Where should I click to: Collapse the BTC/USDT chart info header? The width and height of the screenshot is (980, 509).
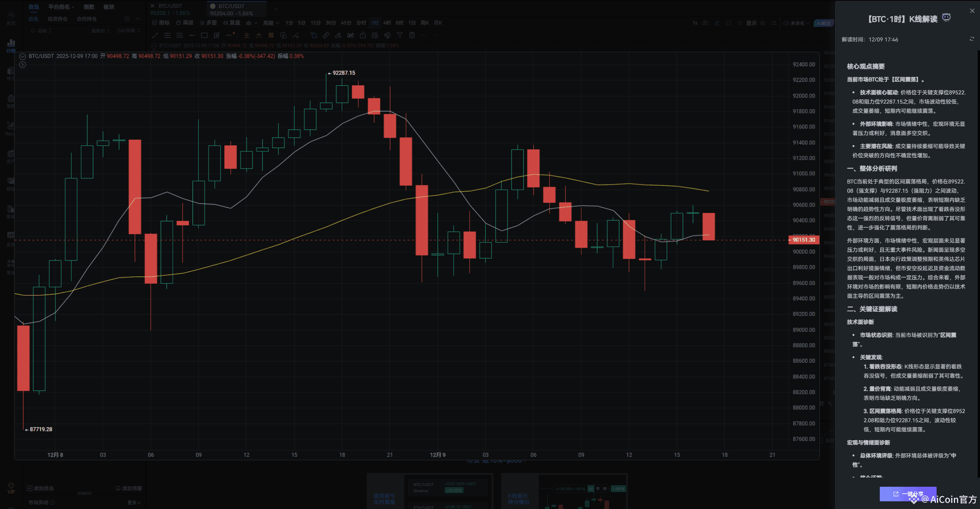coord(22,56)
